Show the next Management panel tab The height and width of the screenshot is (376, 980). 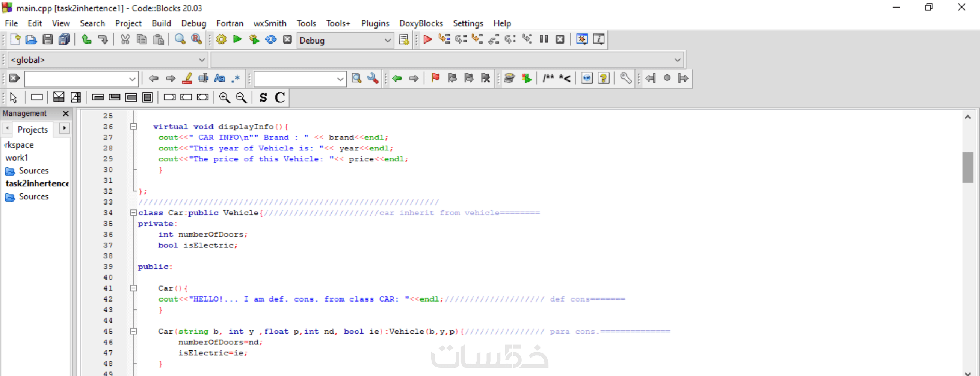(64, 128)
